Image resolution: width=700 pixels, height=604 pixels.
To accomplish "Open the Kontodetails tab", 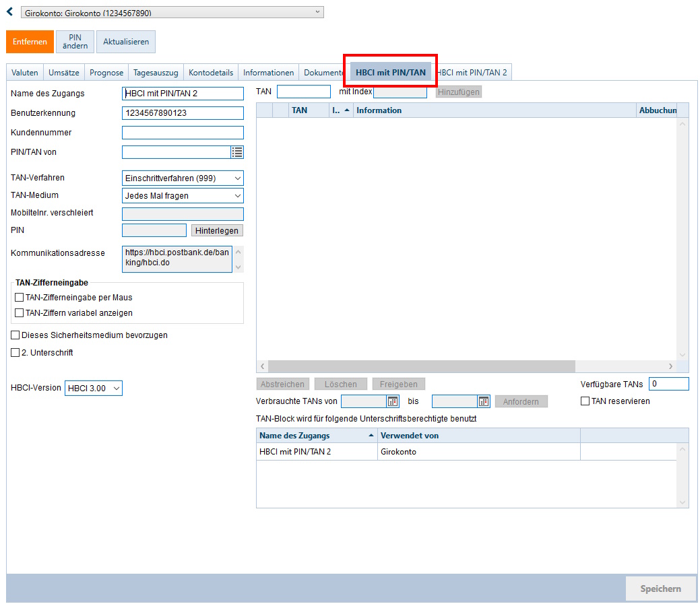I will coord(211,73).
